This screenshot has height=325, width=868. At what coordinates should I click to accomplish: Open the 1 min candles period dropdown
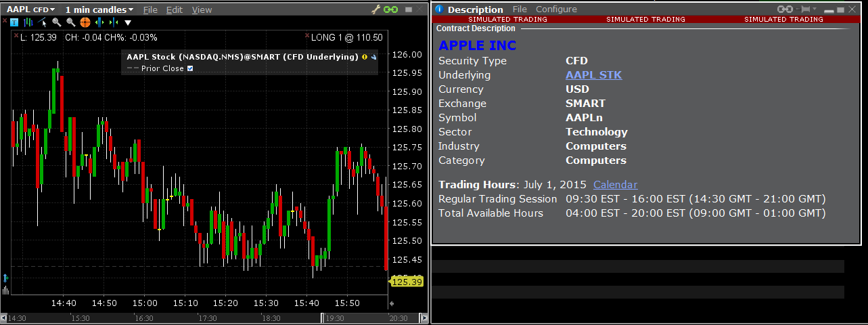pyautogui.click(x=99, y=9)
